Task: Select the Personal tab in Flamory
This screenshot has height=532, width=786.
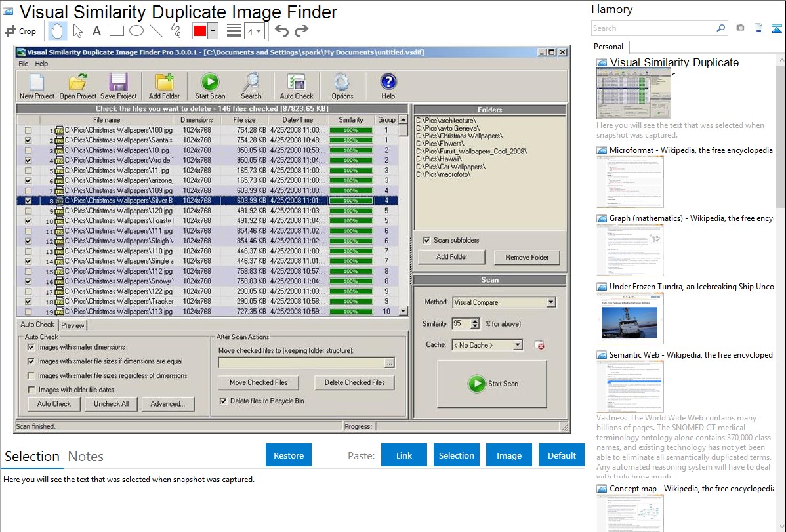Action: pos(608,46)
